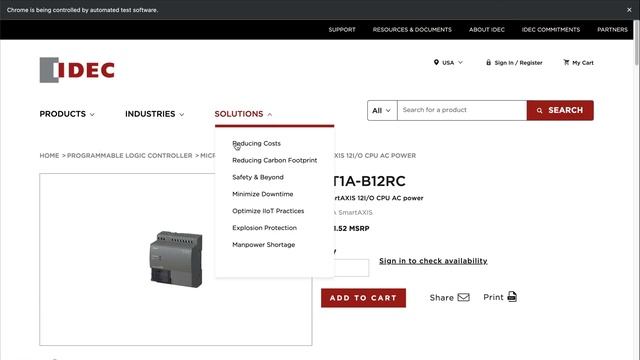Expand the INDUSTRIES menu
The width and height of the screenshot is (640, 360).
coord(154,114)
